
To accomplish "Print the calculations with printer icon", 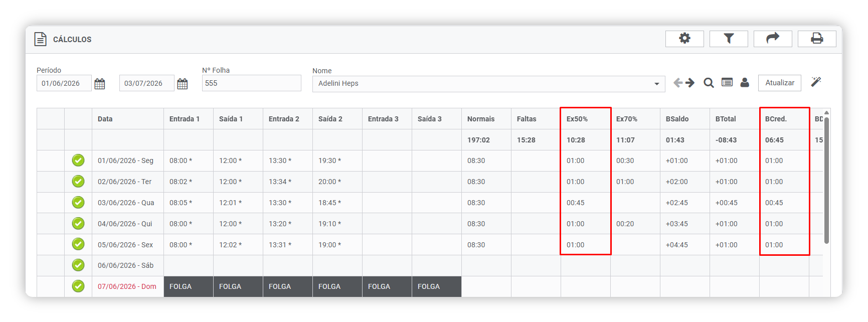I will [x=817, y=39].
